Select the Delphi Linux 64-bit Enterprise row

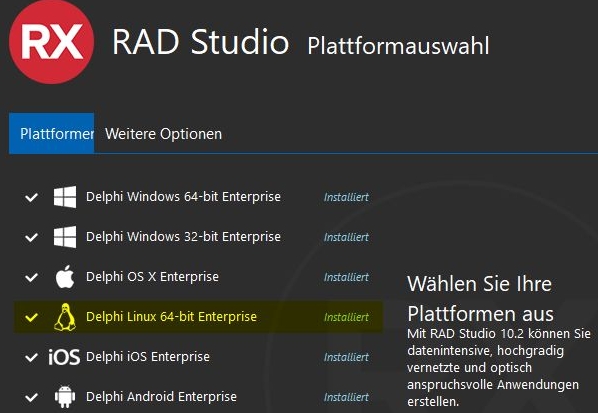(198, 317)
